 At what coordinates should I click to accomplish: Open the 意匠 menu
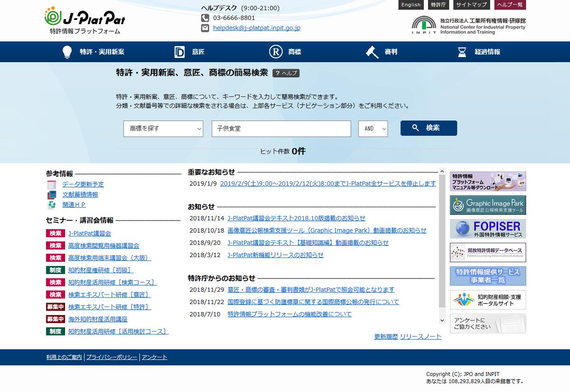[x=199, y=52]
